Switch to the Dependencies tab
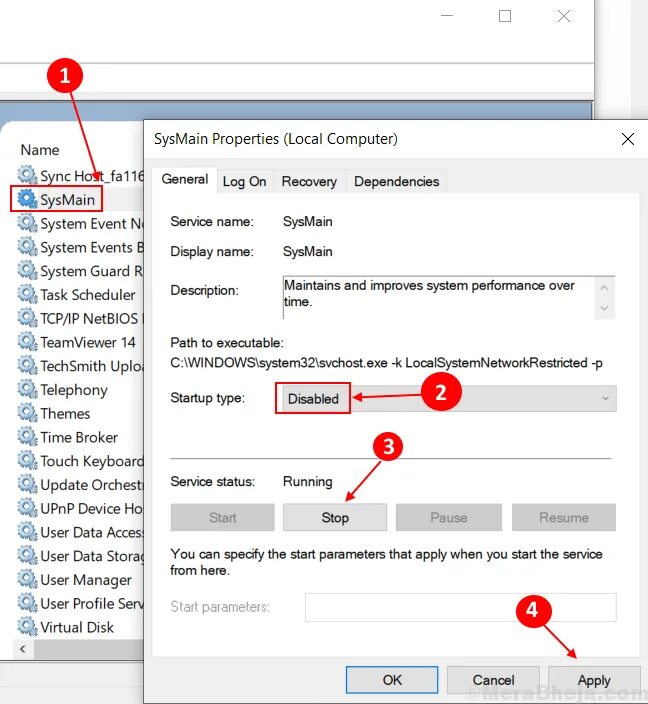This screenshot has height=704, width=648. 397,181
